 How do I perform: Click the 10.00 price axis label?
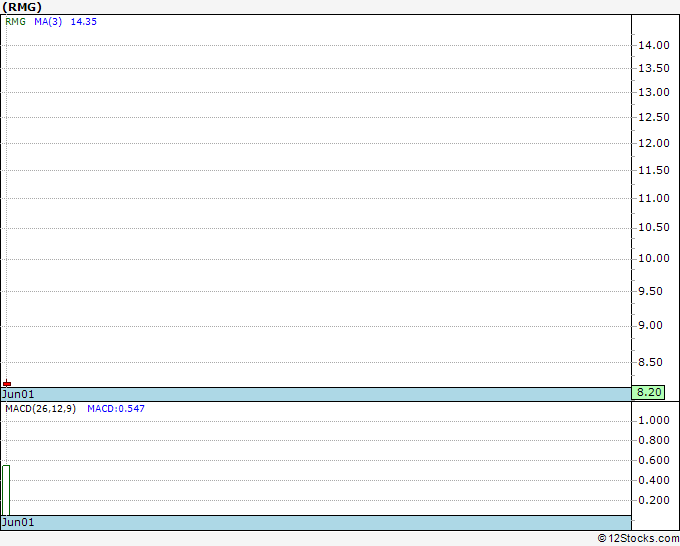click(x=654, y=258)
